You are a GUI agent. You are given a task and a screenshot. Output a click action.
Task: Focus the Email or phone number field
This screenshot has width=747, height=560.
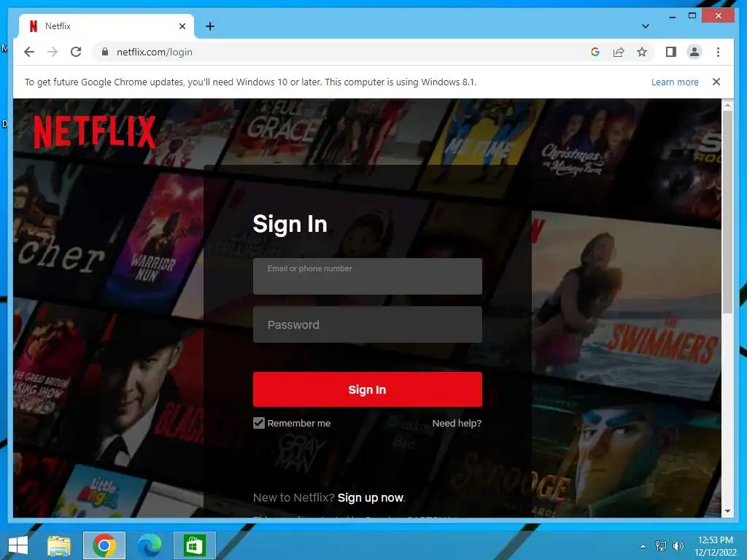pyautogui.click(x=368, y=276)
